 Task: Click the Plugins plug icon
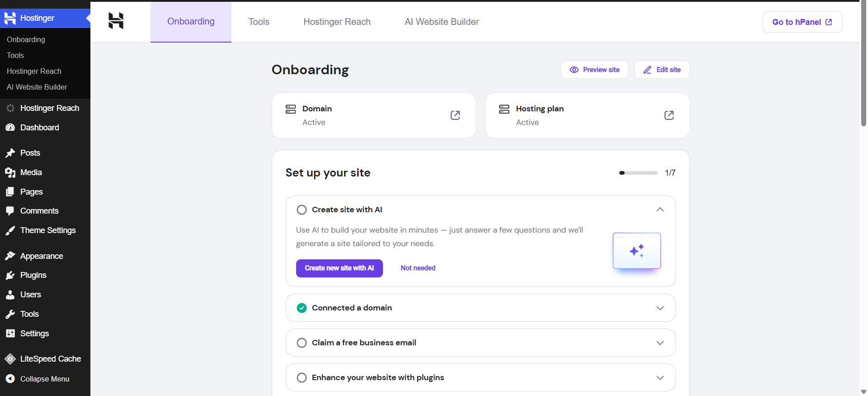pyautogui.click(x=10, y=275)
